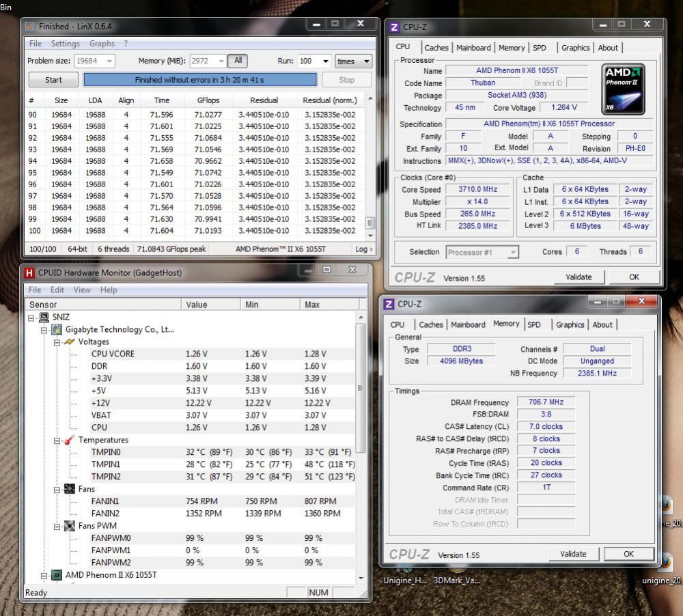Switch to About tab in CPU-Z Memory window

pos(602,325)
